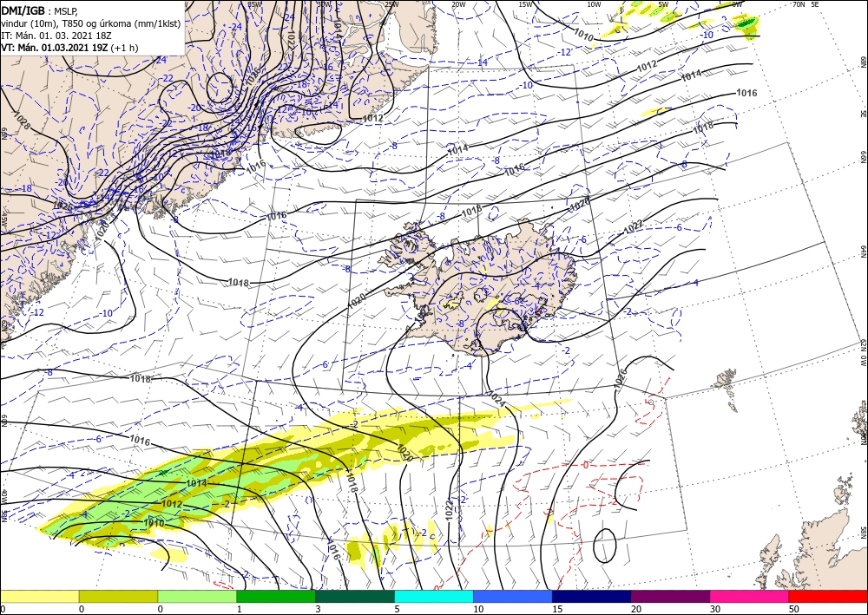Screen dimensions: 868x615
Task: Pick the cyan 5 mm legend color
Action: (x=434, y=596)
